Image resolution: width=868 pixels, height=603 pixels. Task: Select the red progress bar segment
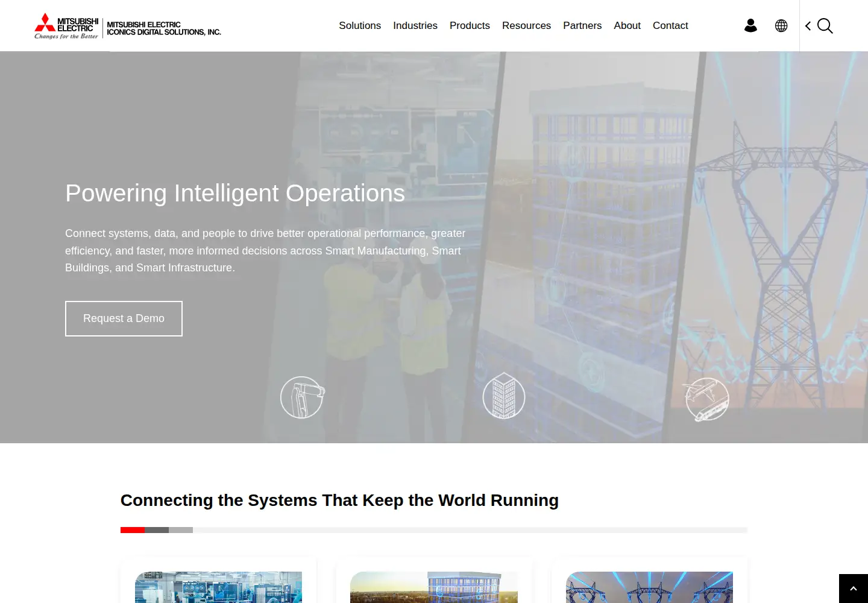point(133,530)
